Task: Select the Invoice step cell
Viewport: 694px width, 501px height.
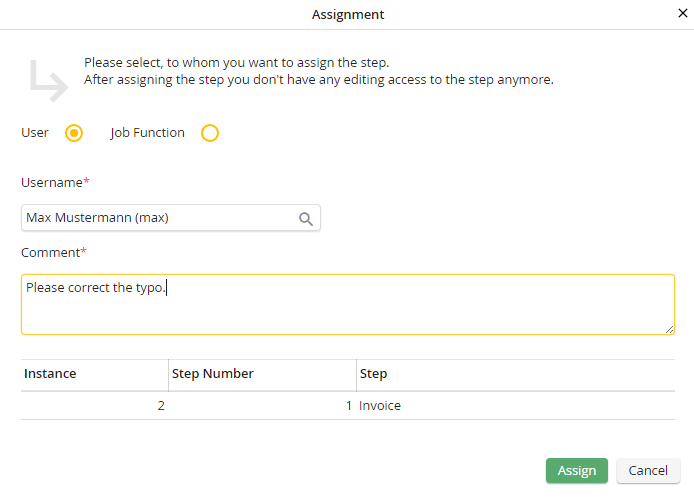Action: [516, 405]
